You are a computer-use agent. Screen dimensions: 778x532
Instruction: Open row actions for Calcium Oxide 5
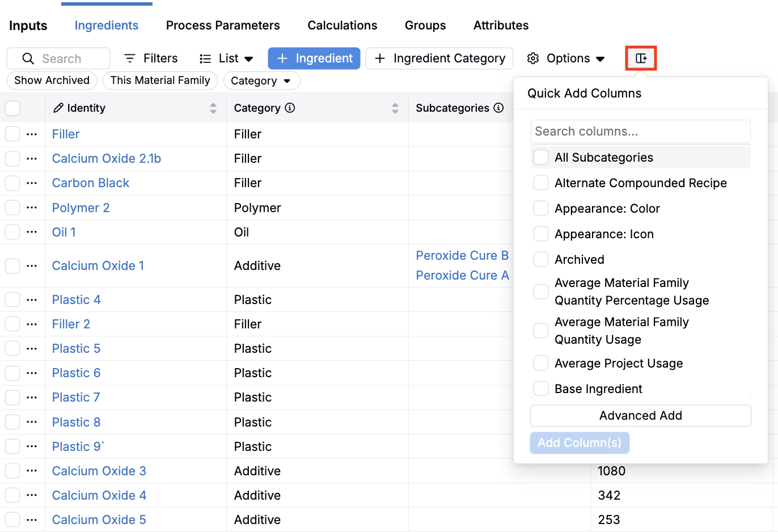32,520
